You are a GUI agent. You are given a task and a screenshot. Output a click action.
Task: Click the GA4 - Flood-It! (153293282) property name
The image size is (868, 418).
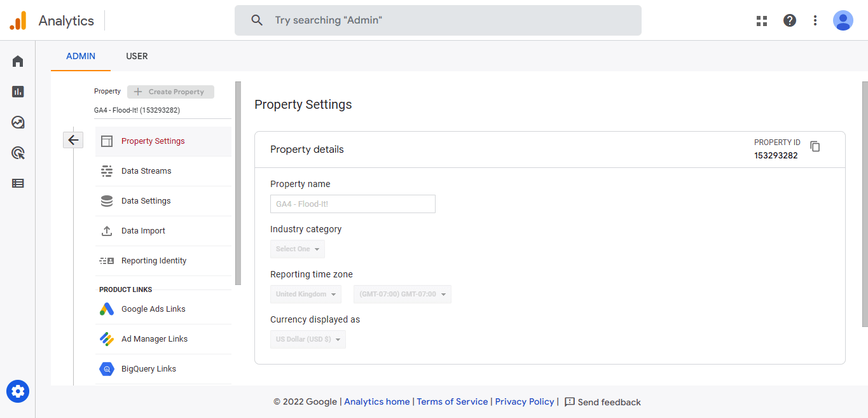coord(137,110)
